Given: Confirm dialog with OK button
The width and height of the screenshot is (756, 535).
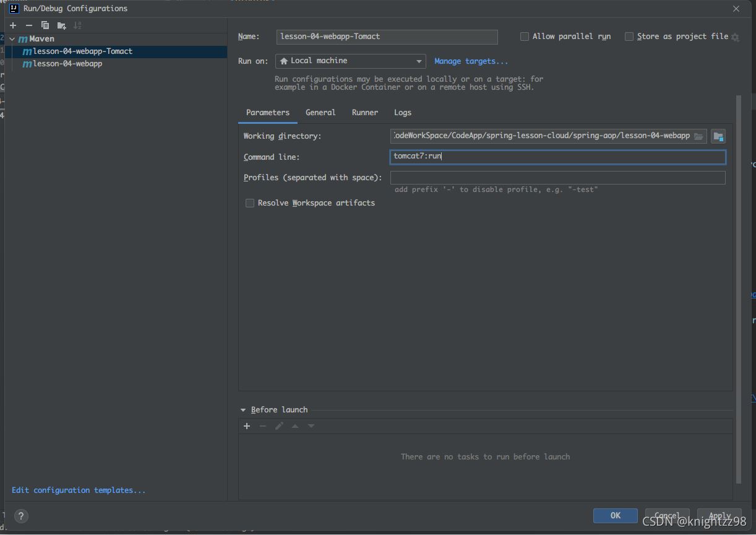Looking at the screenshot, I should click(x=616, y=515).
